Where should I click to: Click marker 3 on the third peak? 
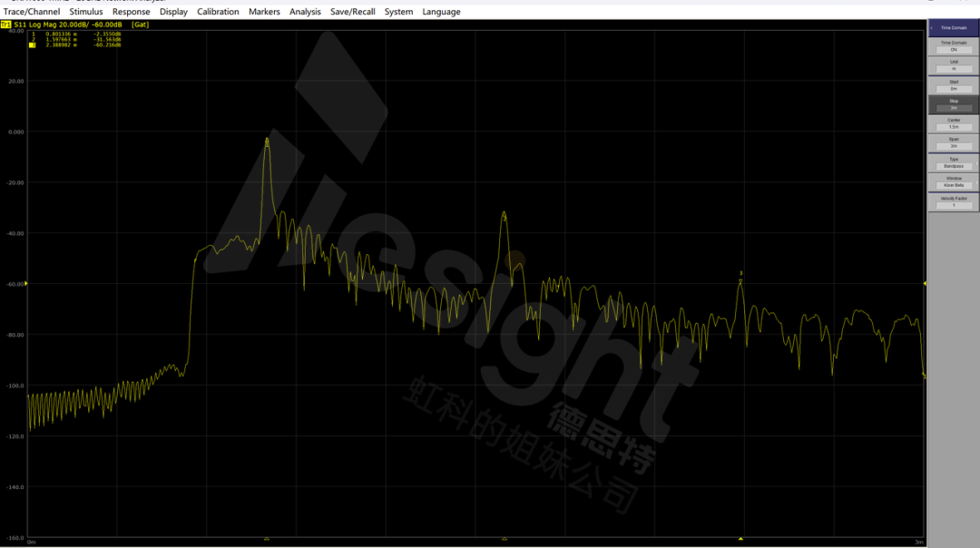coord(740,278)
